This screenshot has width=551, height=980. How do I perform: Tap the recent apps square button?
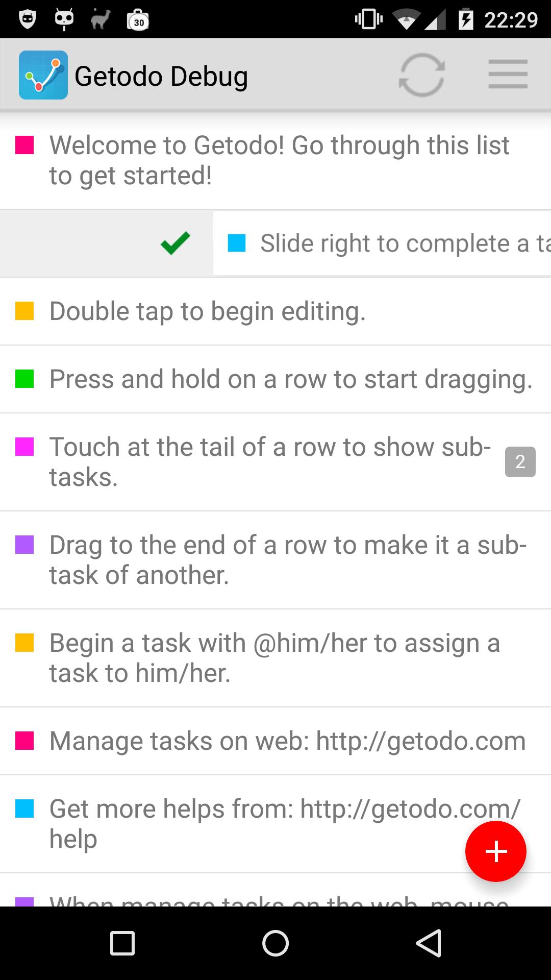(x=122, y=943)
